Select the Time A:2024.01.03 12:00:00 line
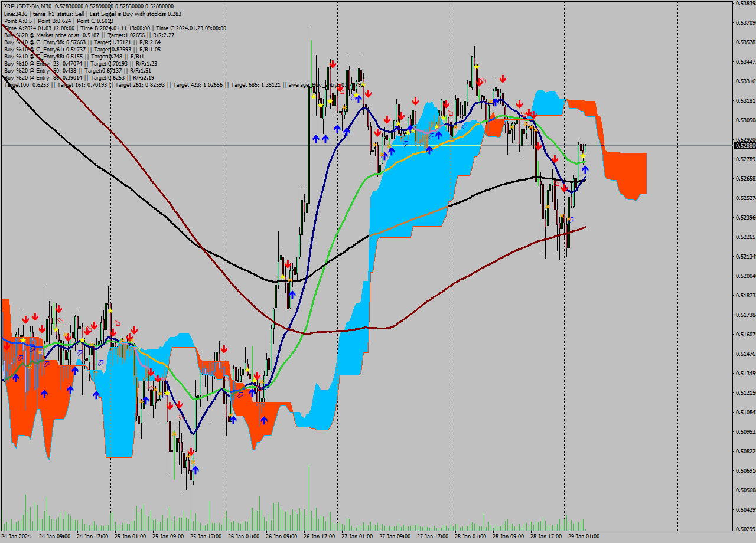This screenshot has width=756, height=543. coord(115,28)
